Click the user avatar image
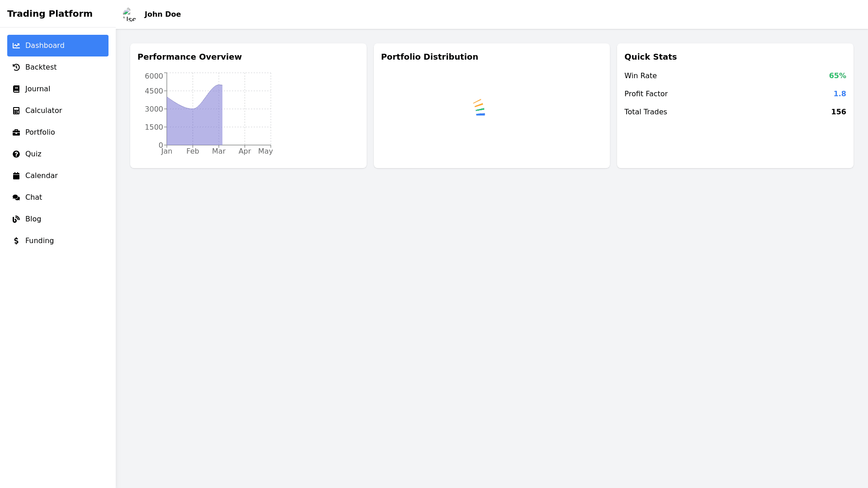 click(129, 14)
